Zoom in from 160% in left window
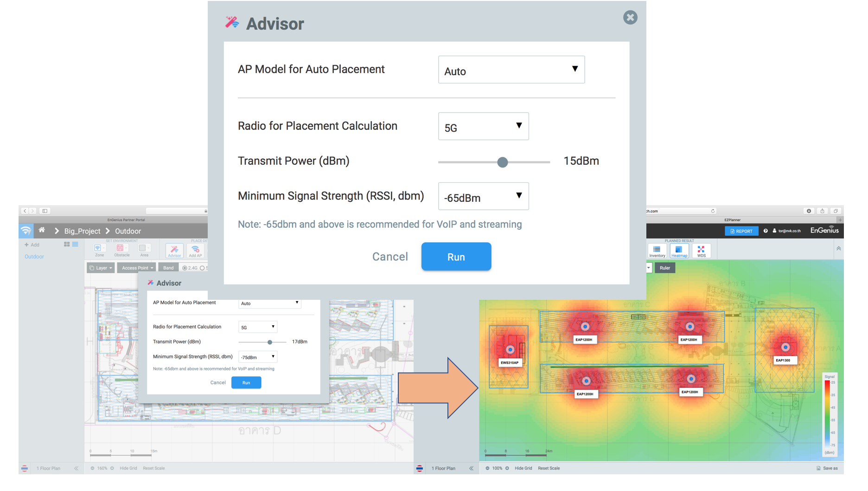Screen dimensions: 868x491 click(x=112, y=468)
